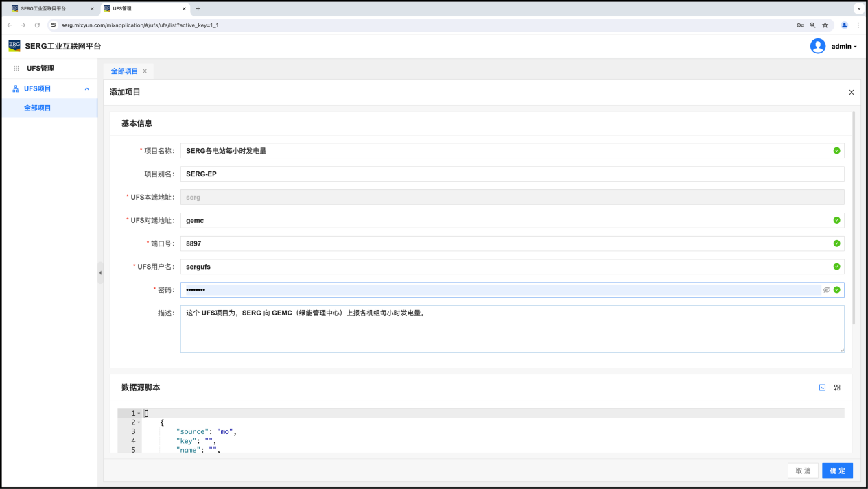This screenshot has height=489, width=868.
Task: Open the browser zoom magnifier icon
Action: pos(812,25)
